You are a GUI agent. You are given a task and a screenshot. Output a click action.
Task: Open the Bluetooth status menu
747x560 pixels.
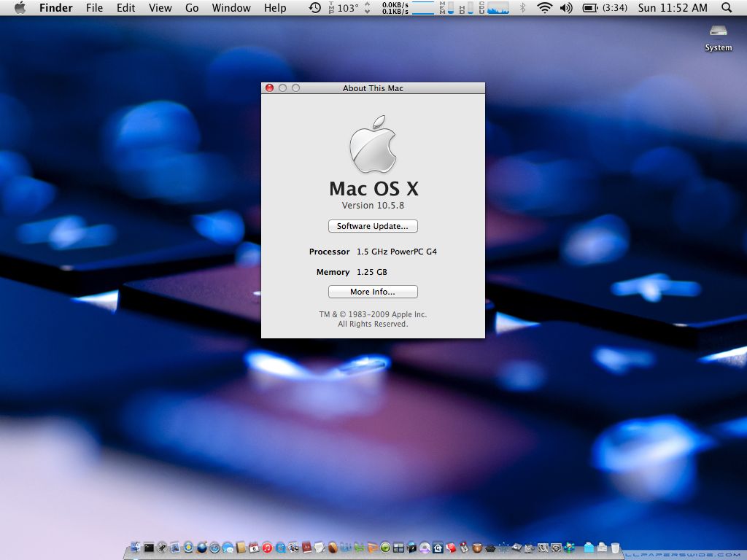[522, 7]
